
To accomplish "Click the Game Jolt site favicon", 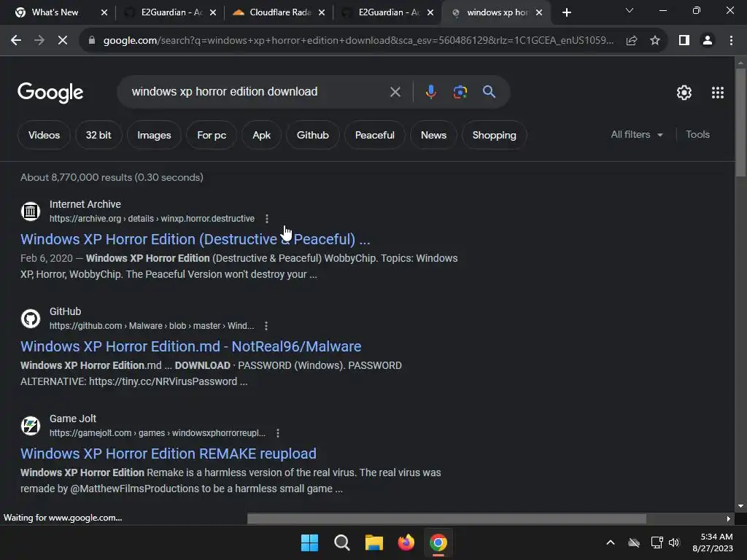I will coord(31,425).
